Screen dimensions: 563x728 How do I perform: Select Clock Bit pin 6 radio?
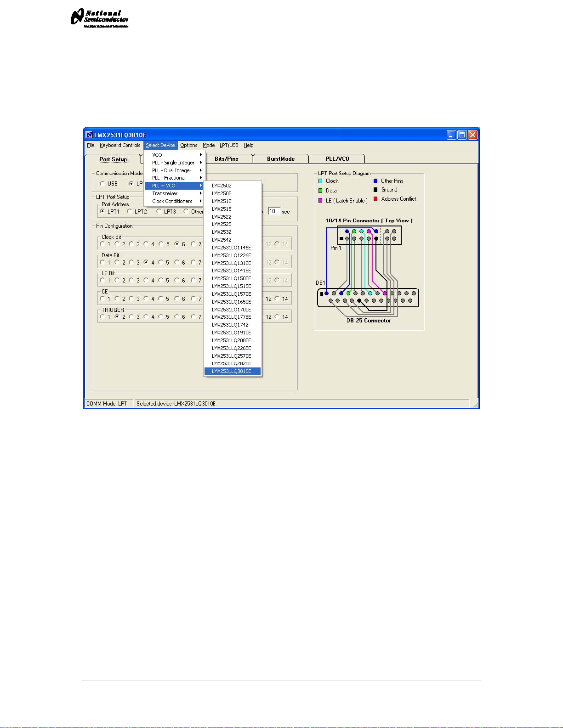tap(177, 244)
